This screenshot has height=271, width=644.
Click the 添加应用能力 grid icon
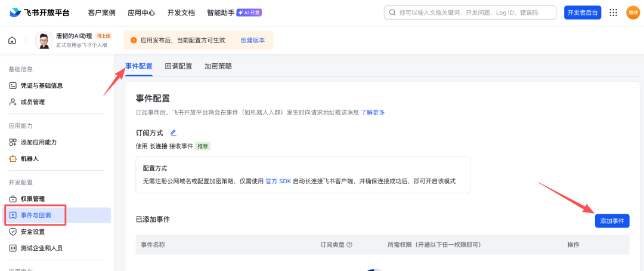pyautogui.click(x=13, y=142)
